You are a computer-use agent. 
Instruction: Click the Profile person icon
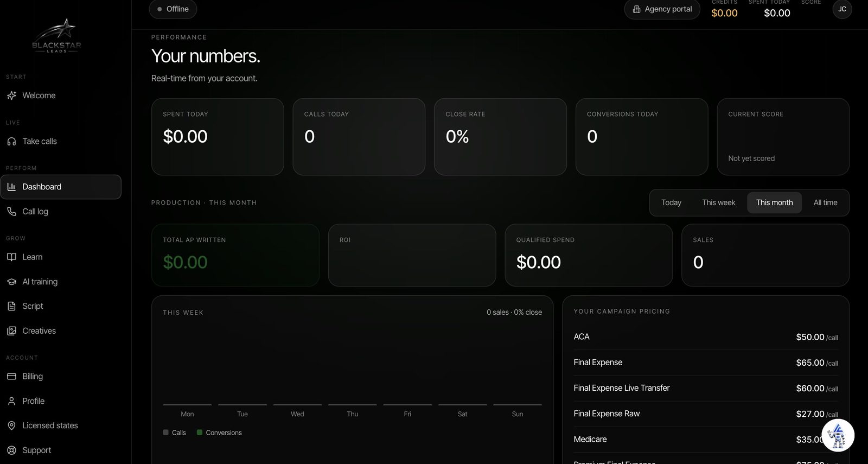[x=11, y=401]
